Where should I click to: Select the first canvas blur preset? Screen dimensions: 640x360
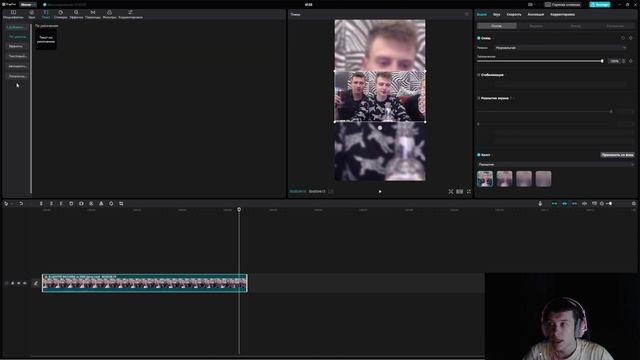485,179
